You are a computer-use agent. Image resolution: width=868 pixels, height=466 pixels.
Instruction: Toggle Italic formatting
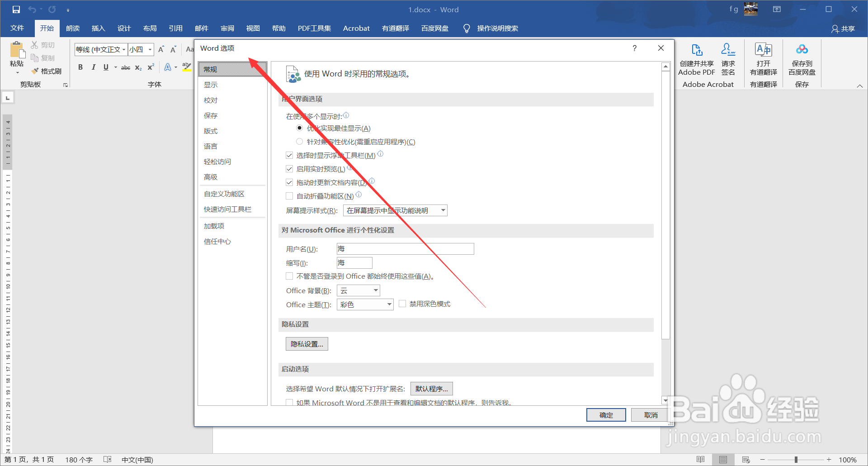[x=93, y=67]
